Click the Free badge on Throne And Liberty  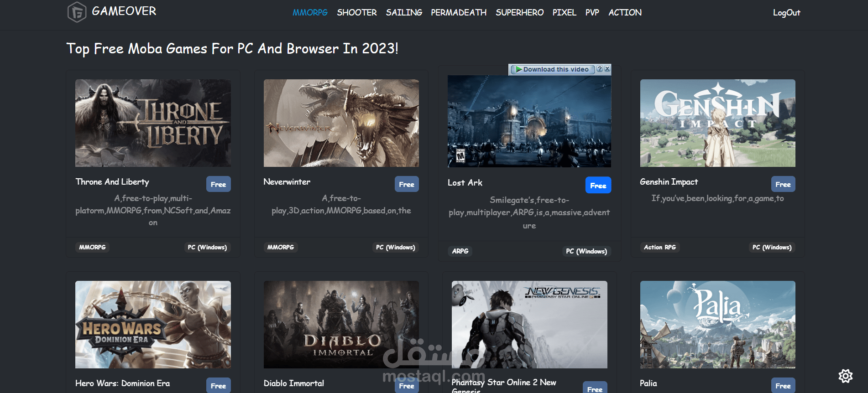(219, 184)
